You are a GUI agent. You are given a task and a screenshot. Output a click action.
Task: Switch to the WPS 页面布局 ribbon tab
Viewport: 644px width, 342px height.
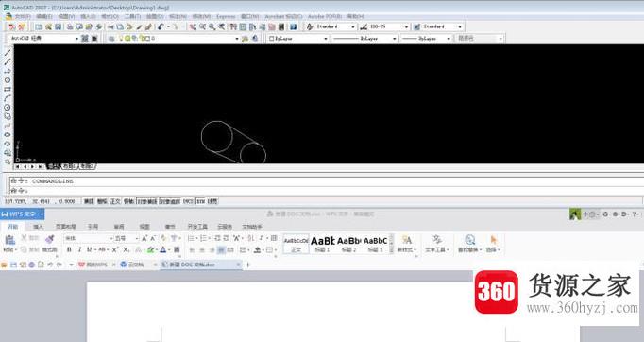point(66,227)
